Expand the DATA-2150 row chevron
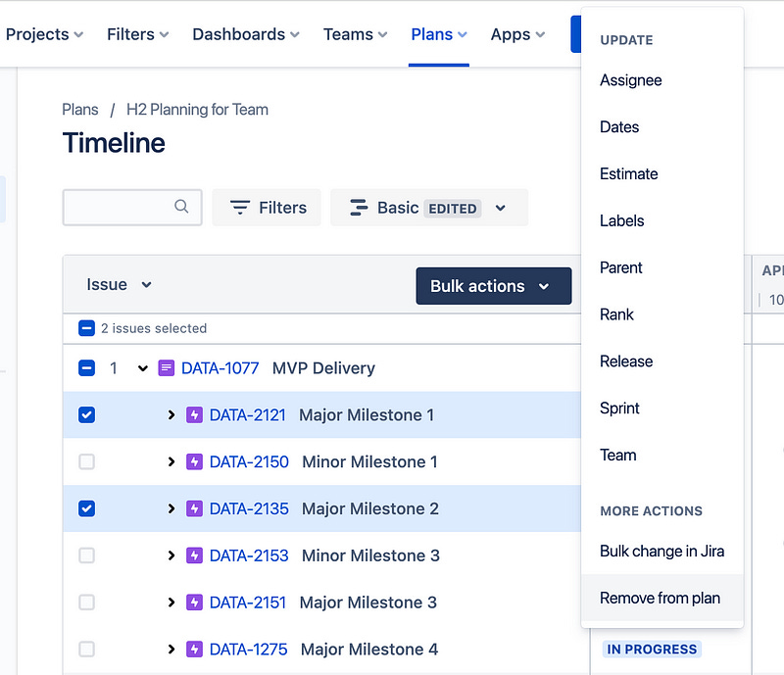Screen dimensions: 784x675 (x=171, y=462)
